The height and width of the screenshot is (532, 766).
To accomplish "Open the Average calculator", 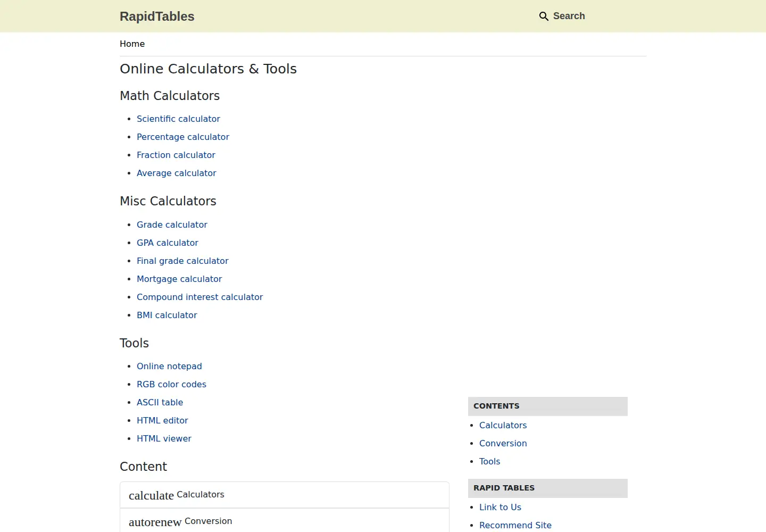I will 177,173.
